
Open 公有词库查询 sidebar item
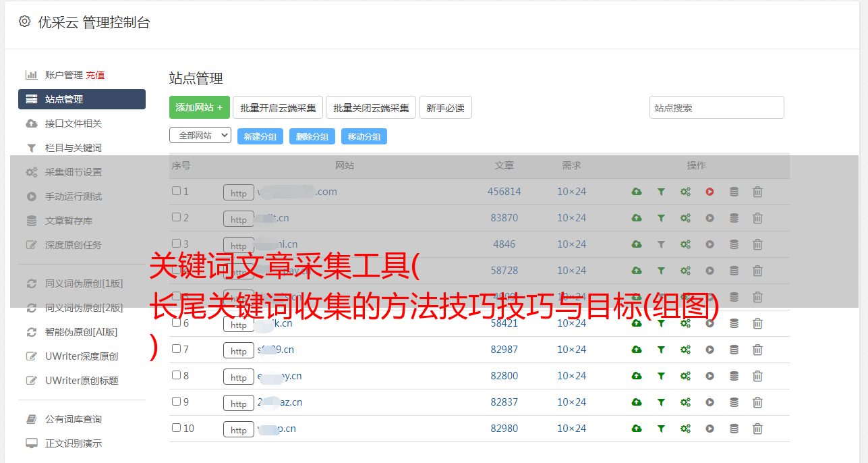[x=74, y=419]
